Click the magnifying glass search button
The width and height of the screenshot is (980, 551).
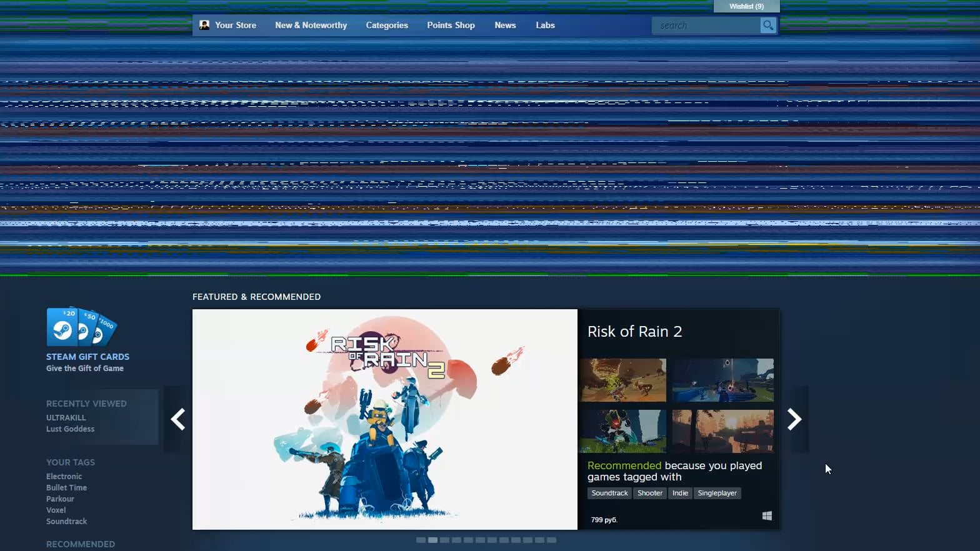767,26
